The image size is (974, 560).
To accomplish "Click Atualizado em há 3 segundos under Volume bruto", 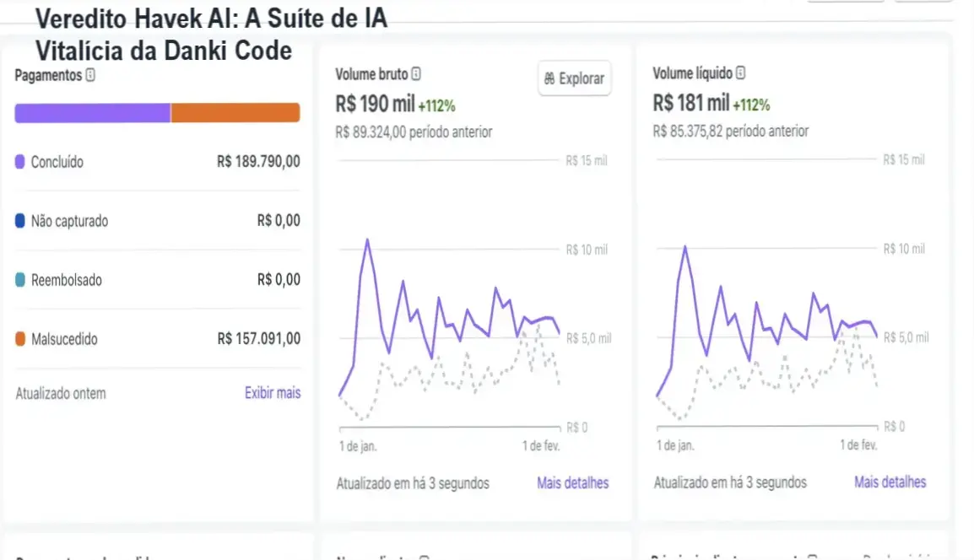I will pyautogui.click(x=413, y=483).
